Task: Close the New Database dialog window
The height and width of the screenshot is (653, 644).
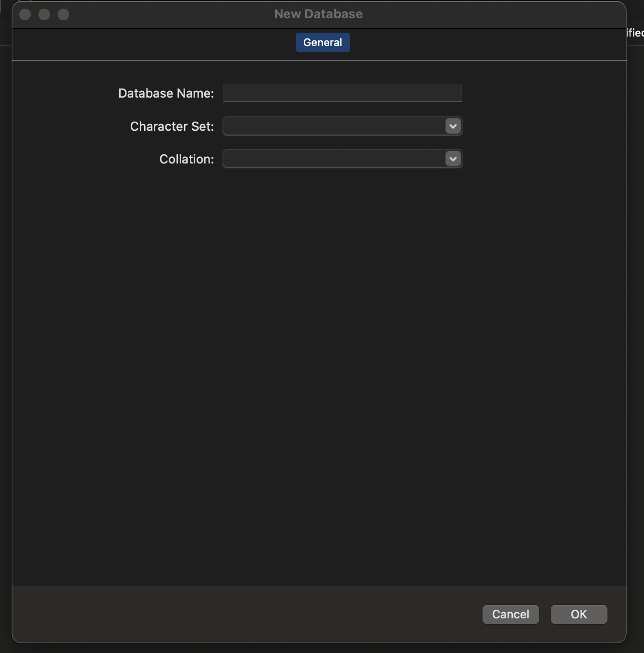Action: pos(25,14)
